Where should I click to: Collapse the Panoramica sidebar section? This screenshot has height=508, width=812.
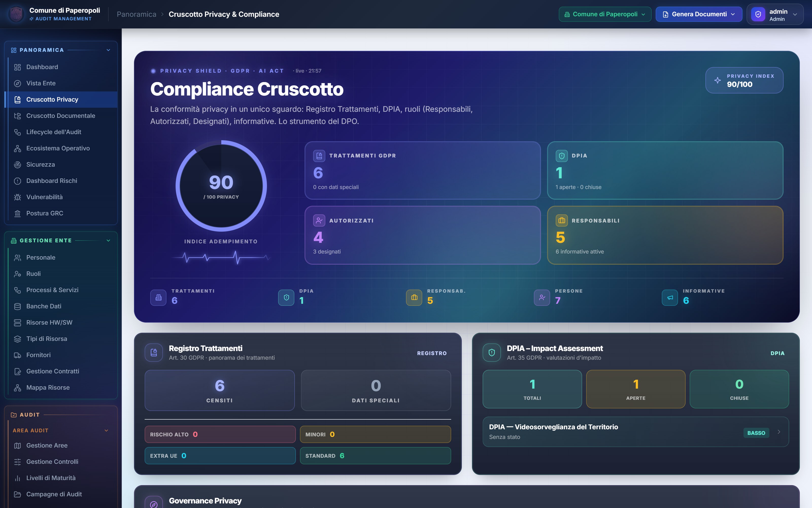point(108,50)
